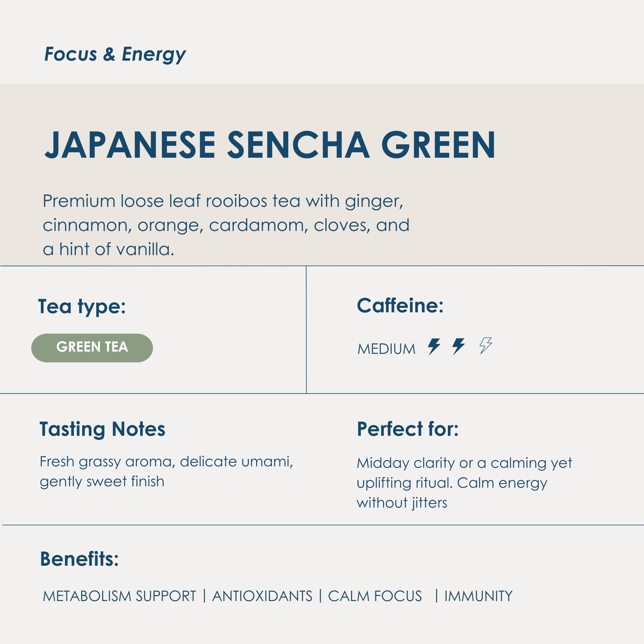Click the outlined empty lightning bolt icon

click(486, 346)
